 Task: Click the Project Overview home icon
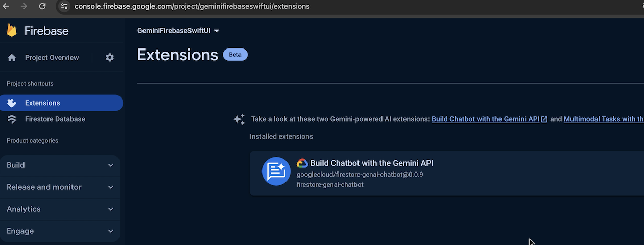12,58
